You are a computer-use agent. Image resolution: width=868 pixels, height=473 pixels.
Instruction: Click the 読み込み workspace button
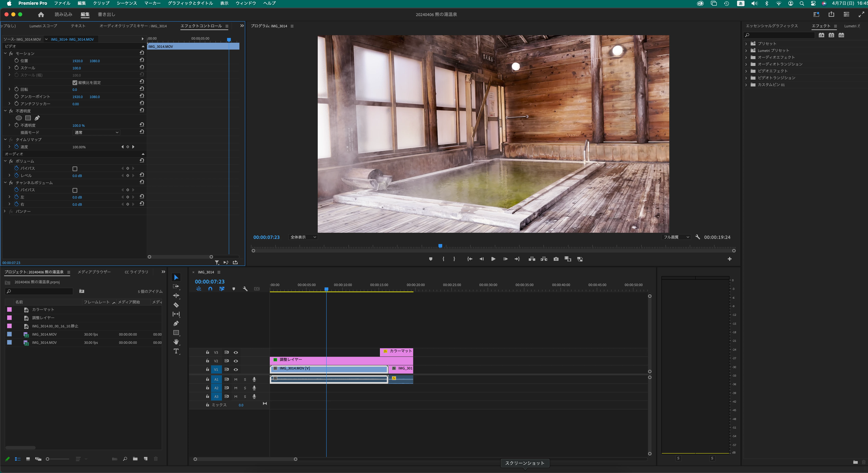point(63,15)
